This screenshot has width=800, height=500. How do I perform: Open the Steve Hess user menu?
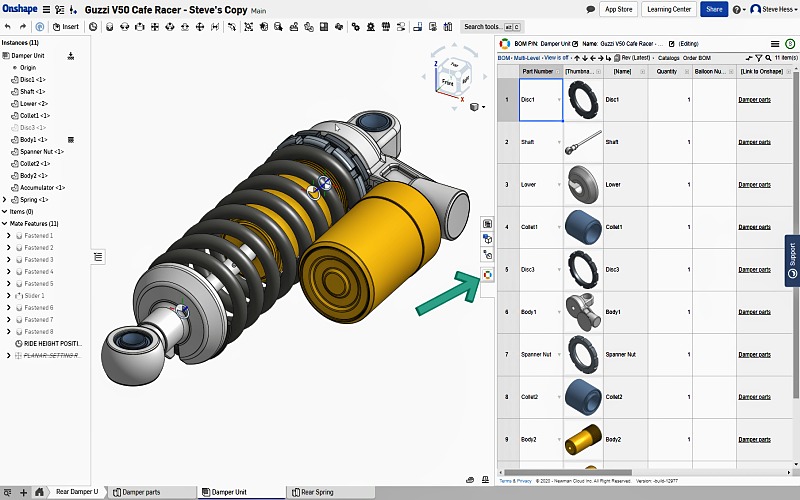coord(772,9)
